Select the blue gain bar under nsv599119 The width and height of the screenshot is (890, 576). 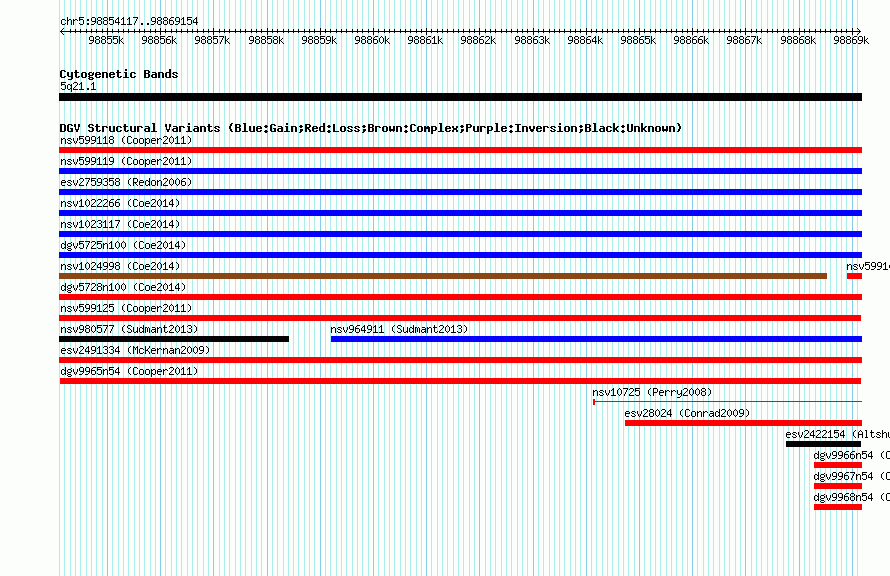pyautogui.click(x=460, y=171)
